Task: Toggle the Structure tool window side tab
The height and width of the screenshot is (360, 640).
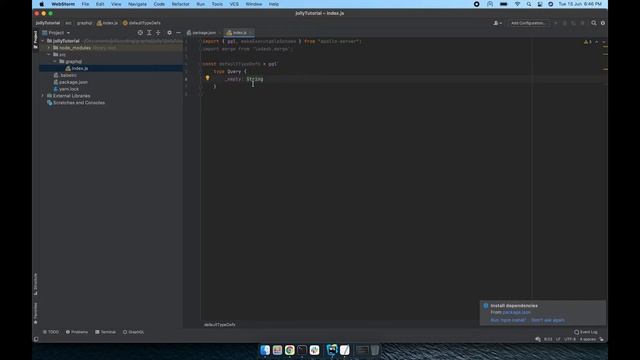Action: pos(36,284)
